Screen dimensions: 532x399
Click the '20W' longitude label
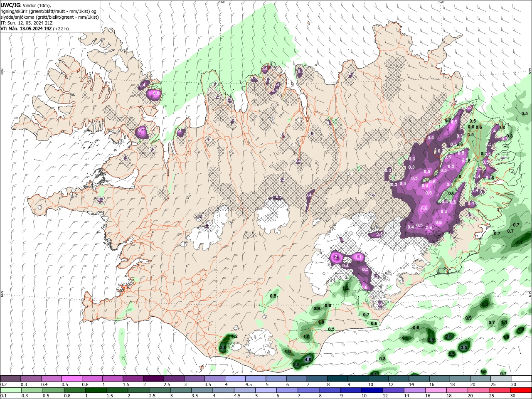221,2
